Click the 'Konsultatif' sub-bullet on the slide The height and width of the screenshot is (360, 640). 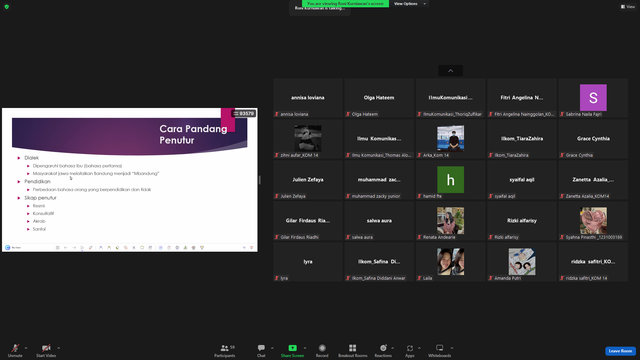(x=43, y=213)
